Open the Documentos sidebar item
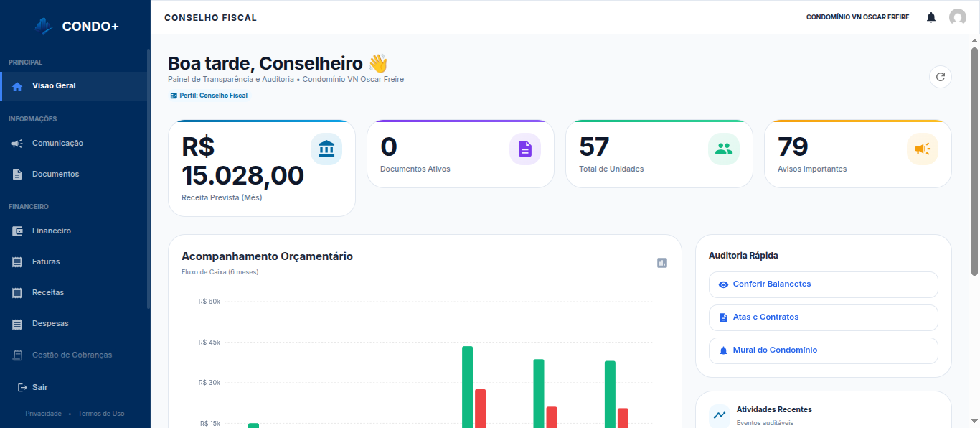 73,175
